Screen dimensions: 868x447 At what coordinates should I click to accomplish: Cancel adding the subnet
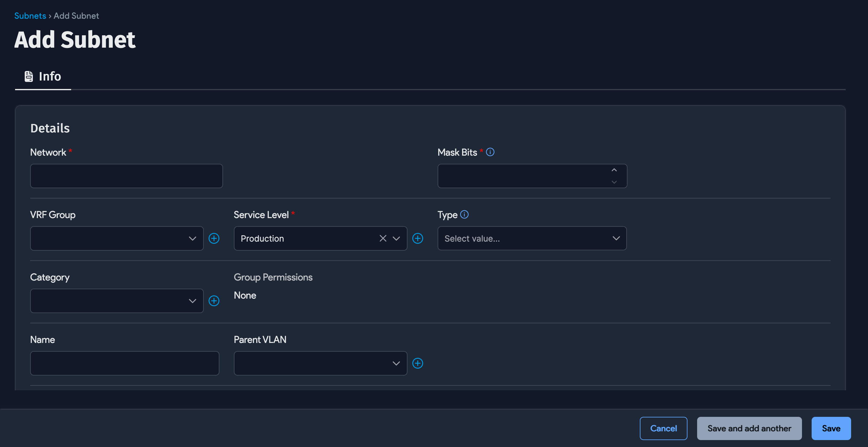663,428
